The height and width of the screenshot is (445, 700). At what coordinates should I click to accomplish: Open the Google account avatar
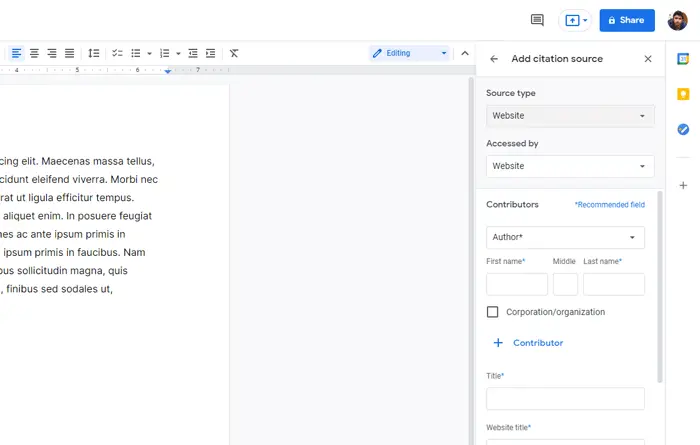click(677, 21)
